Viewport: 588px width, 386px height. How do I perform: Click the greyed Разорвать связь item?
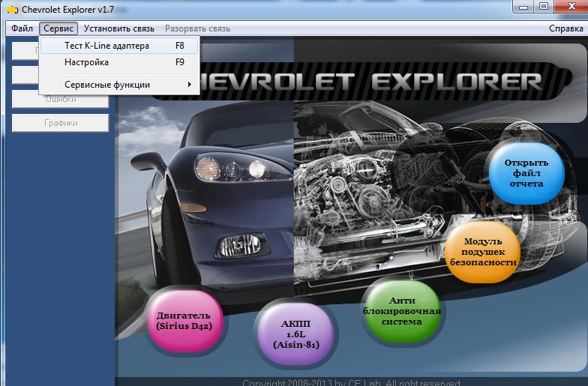coord(198,28)
